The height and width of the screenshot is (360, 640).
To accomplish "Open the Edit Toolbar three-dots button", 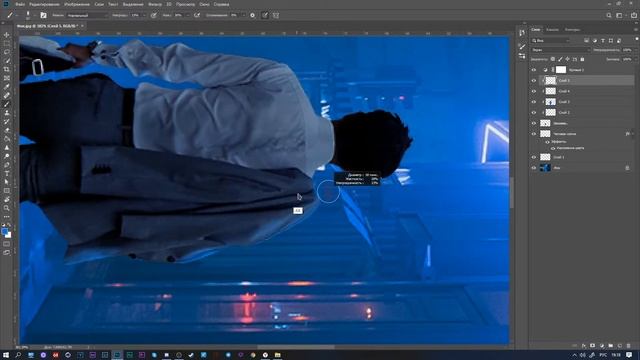I will click(7, 217).
